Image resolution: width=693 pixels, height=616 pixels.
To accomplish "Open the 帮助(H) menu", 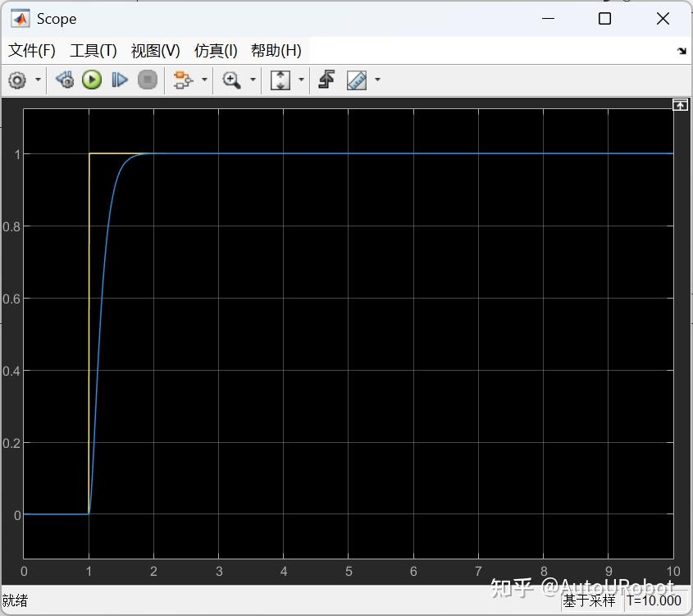I will tap(276, 50).
